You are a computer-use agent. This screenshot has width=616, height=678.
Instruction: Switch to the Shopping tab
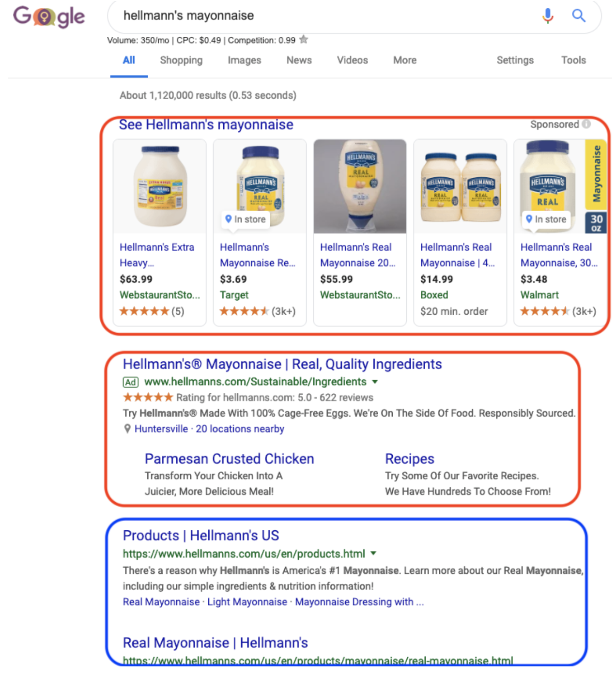(x=181, y=60)
